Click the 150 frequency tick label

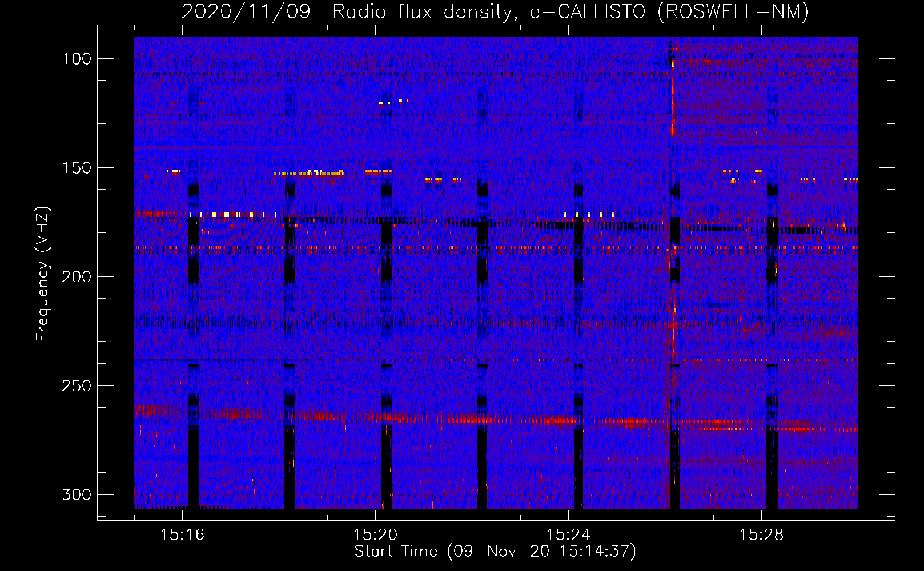77,168
